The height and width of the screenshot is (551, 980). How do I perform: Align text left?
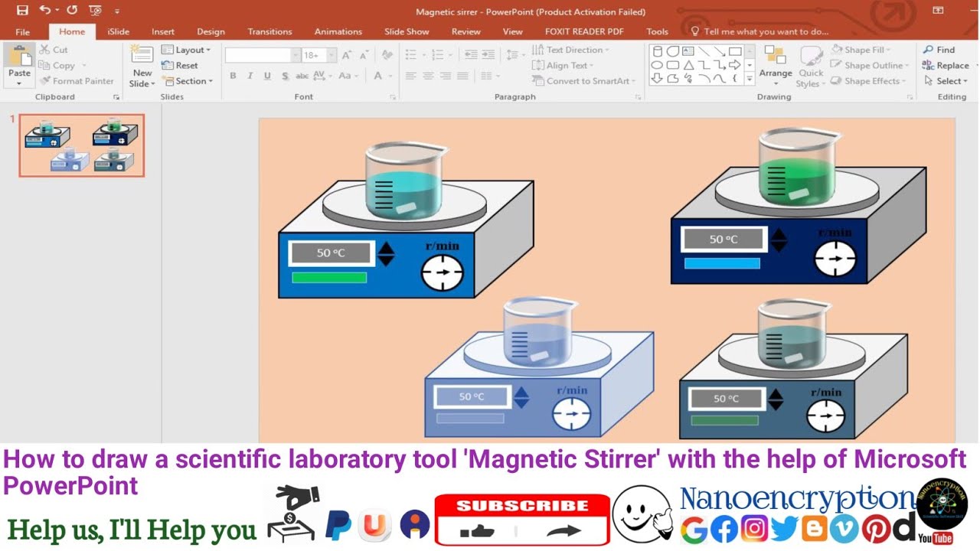click(411, 76)
